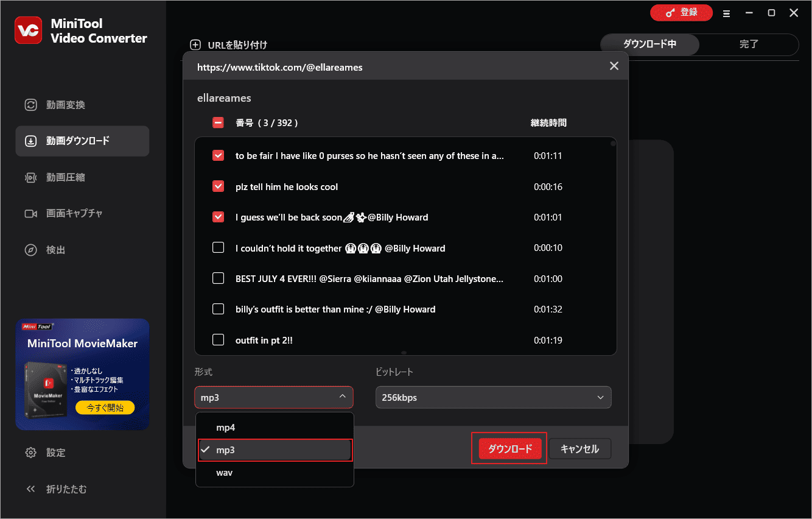Viewport: 812px width, 519px height.
Task: Click the settings gear icon
Action: (30, 453)
